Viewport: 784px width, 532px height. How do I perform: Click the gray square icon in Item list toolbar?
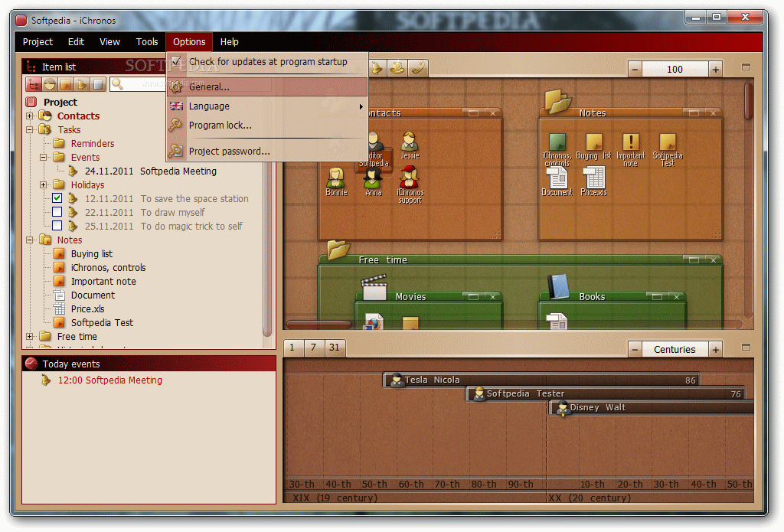pyautogui.click(x=99, y=84)
